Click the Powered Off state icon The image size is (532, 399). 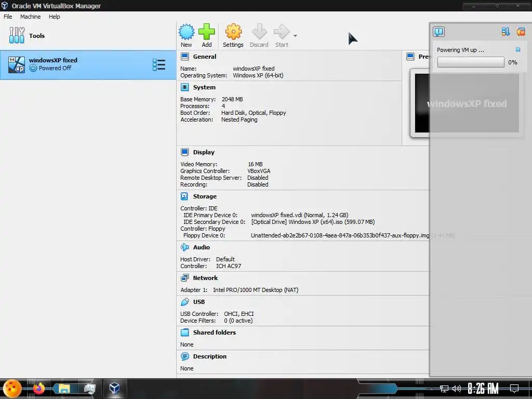click(33, 68)
